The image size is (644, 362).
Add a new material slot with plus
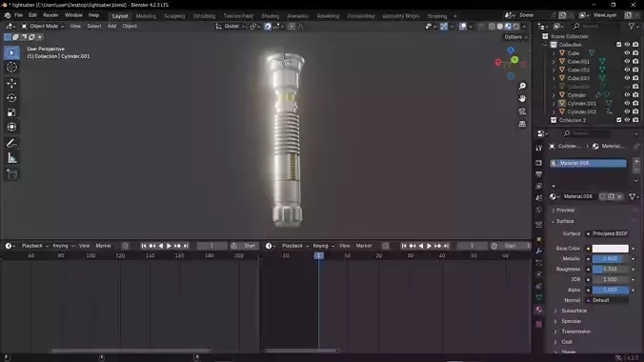pyautogui.click(x=636, y=162)
